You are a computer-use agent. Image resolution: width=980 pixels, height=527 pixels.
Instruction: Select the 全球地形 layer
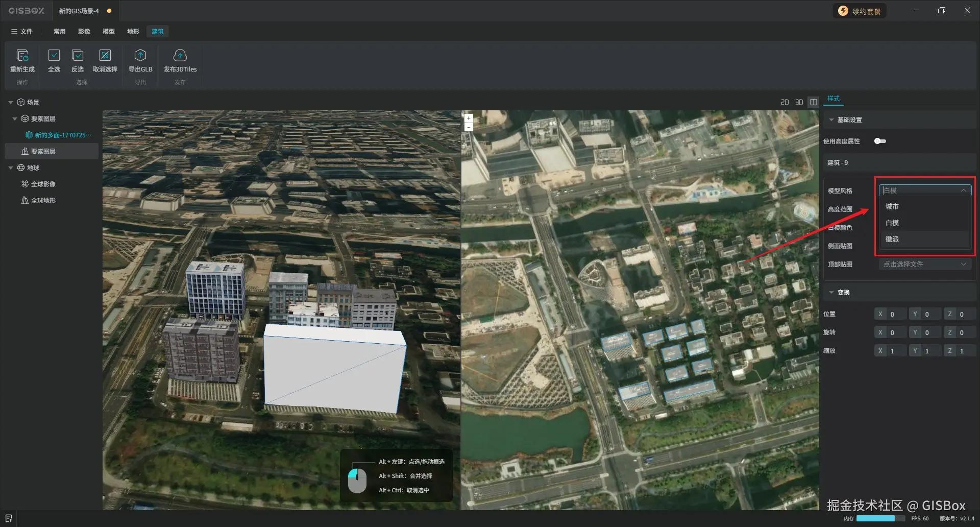pyautogui.click(x=39, y=201)
